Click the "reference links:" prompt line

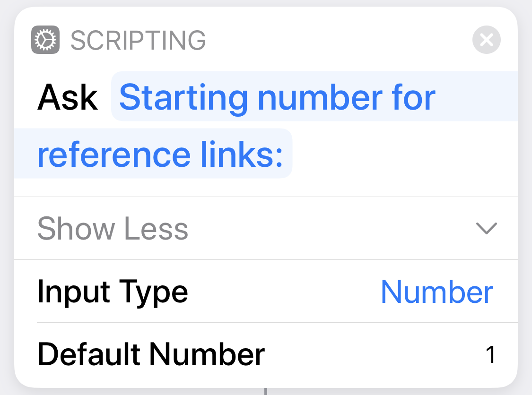pos(160,155)
